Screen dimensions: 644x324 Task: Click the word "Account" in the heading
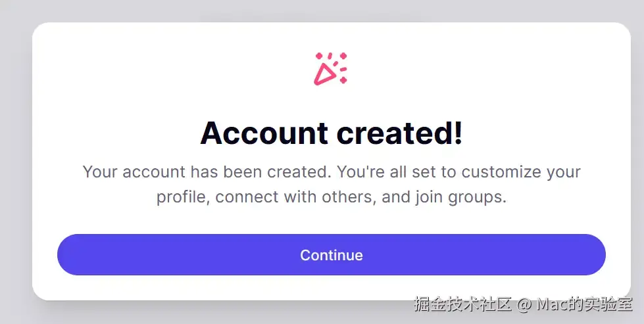tap(264, 133)
